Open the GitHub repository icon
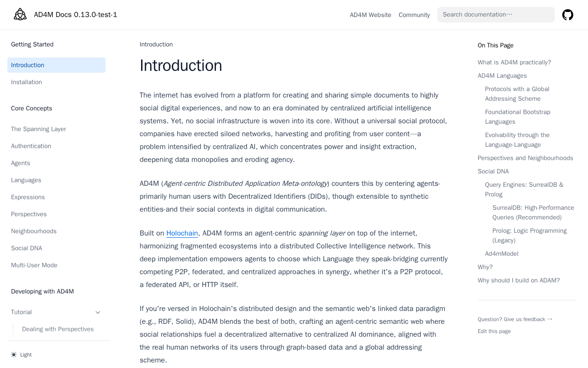Viewport: 588px width, 368px height. coord(568,15)
